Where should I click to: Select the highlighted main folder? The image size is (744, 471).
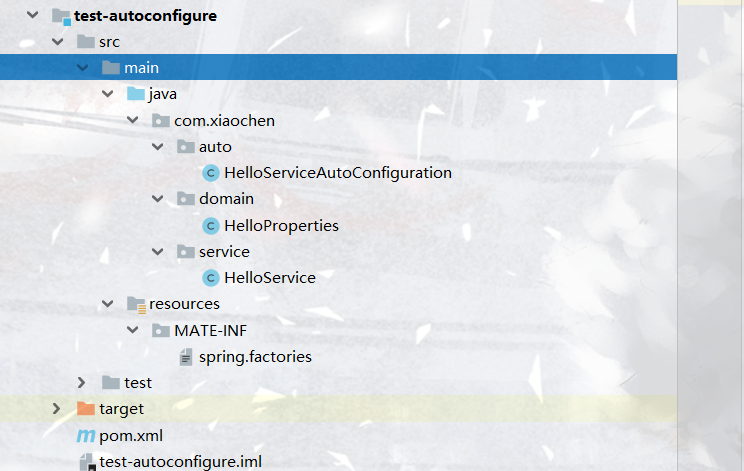[x=141, y=68]
